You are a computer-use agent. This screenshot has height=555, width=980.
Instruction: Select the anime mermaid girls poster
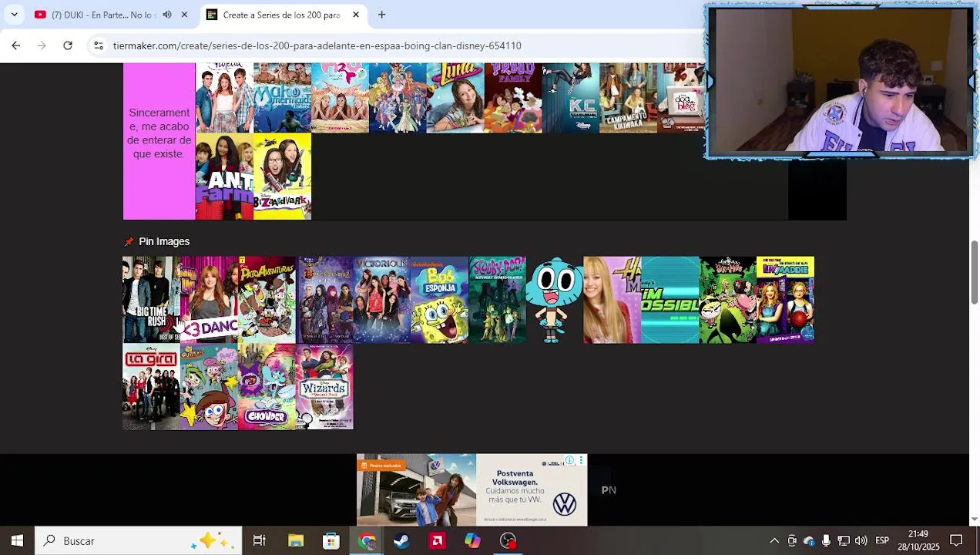398,98
